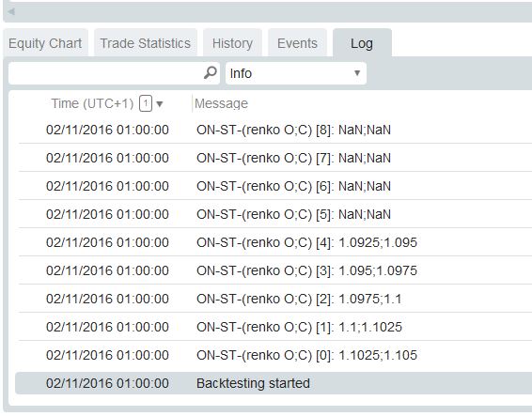Click the Time (UTC+1) column header
532x416 pixels.
[x=92, y=103]
